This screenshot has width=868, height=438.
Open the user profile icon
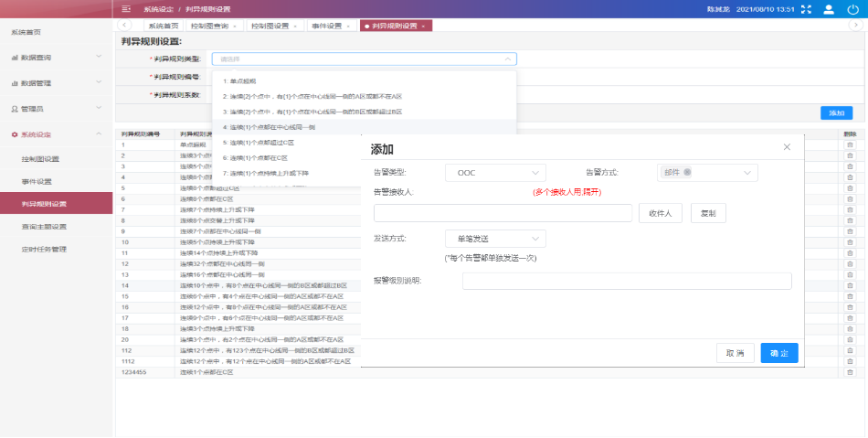(829, 9)
